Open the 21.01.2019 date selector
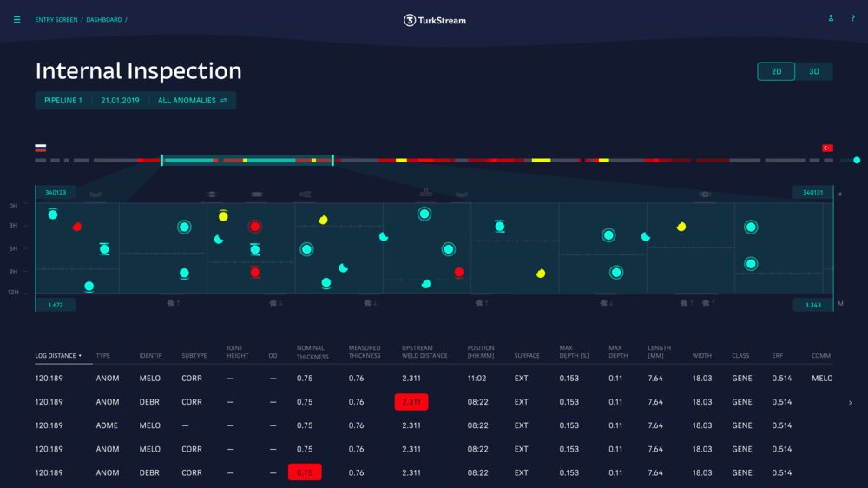Screen dimensions: 868x488 (120, 101)
